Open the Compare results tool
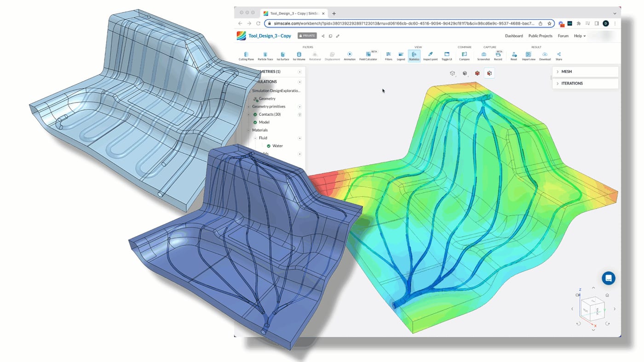The width and height of the screenshot is (644, 362). tap(464, 56)
